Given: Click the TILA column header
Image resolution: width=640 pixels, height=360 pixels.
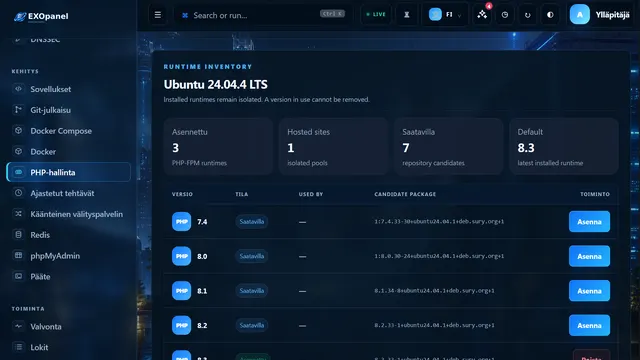Looking at the screenshot, I should pyautogui.click(x=242, y=194).
